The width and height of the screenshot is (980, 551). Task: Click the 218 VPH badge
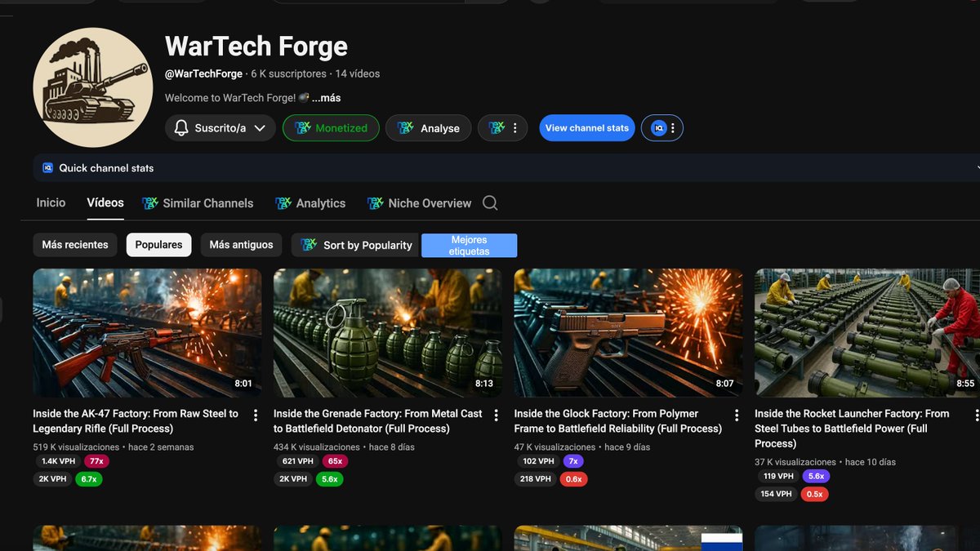pos(536,479)
